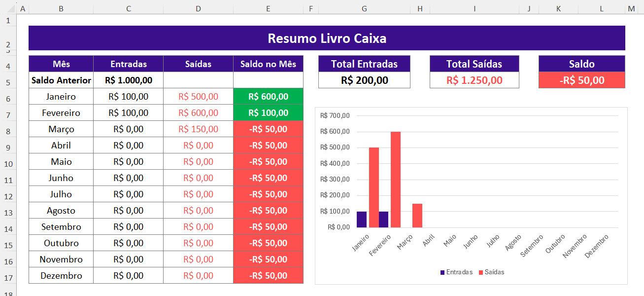
Task: Click Março's Saídas cell showing R$ 150,00
Action: [x=198, y=129]
